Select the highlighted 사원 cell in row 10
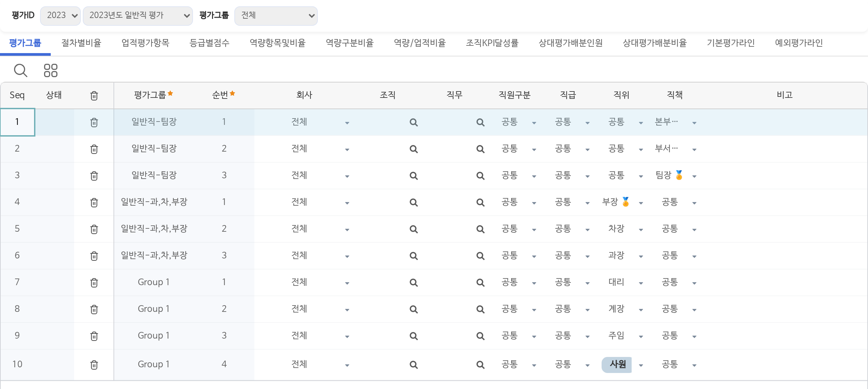Image resolution: width=868 pixels, height=389 pixels. [x=617, y=364]
